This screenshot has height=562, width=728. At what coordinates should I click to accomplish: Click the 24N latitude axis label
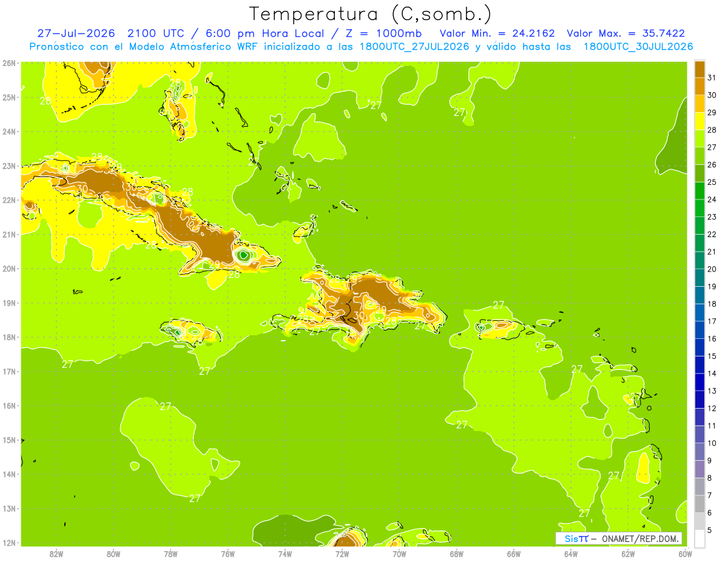(x=8, y=132)
